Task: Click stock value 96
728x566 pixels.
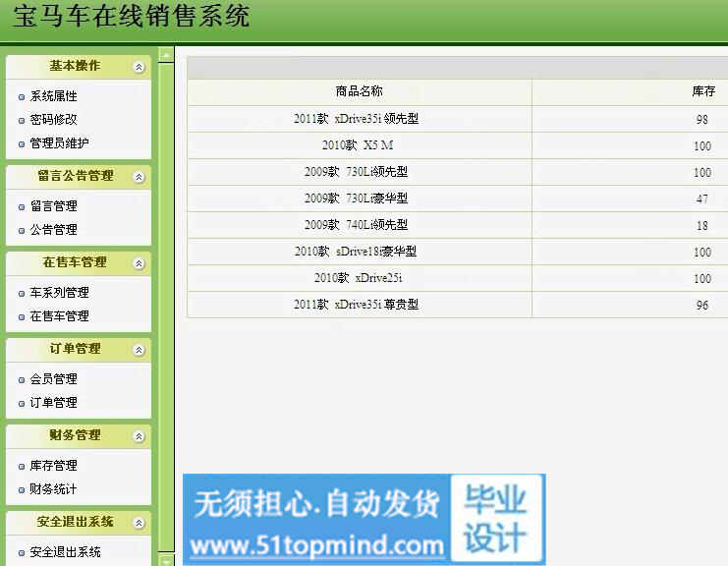Action: click(702, 305)
